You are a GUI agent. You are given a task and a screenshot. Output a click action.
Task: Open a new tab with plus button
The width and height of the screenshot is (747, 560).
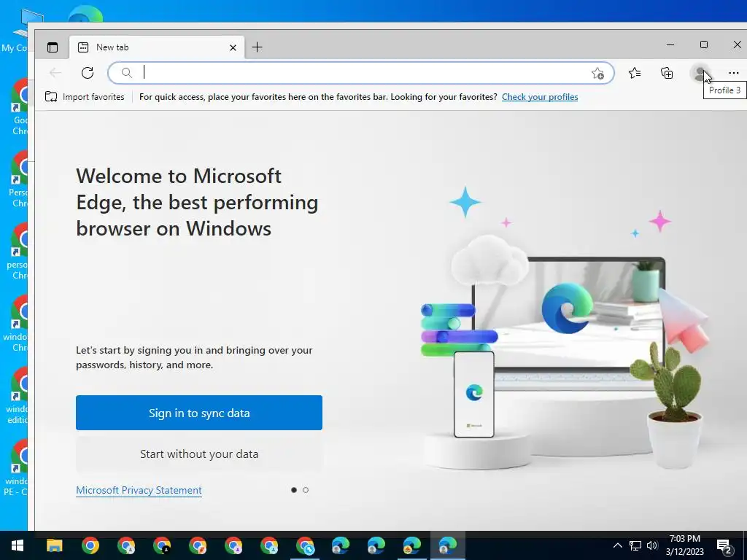point(257,47)
